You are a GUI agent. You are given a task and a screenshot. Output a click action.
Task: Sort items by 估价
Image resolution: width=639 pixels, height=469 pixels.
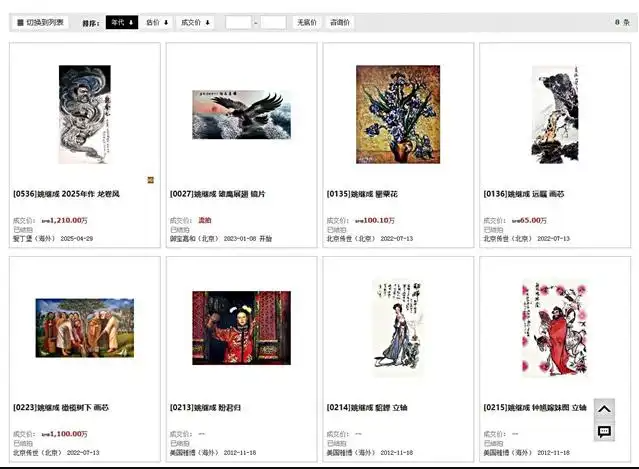[x=157, y=22]
